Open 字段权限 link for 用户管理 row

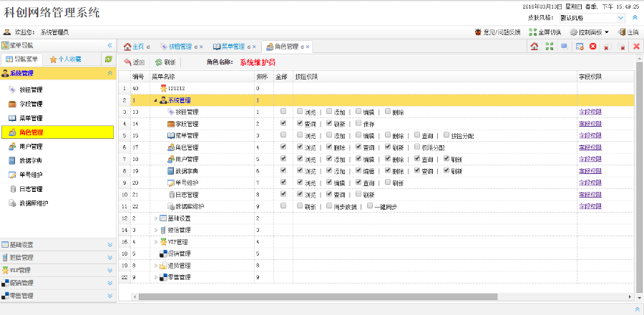[x=591, y=158]
